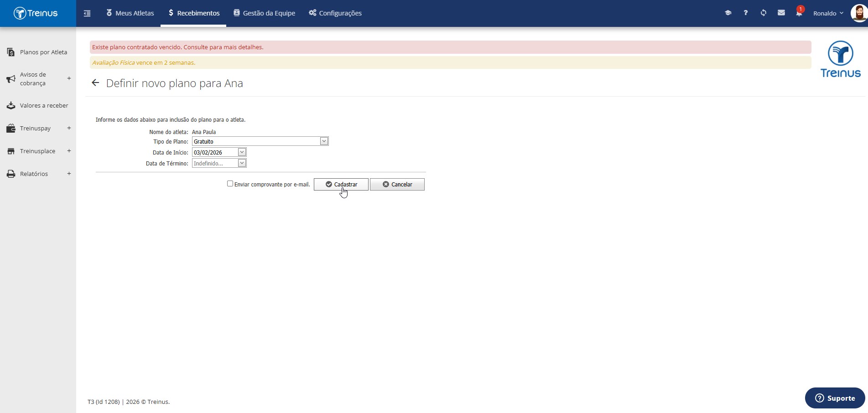The width and height of the screenshot is (868, 413).
Task: Expand Treinuspay submenu plus
Action: pos(69,128)
